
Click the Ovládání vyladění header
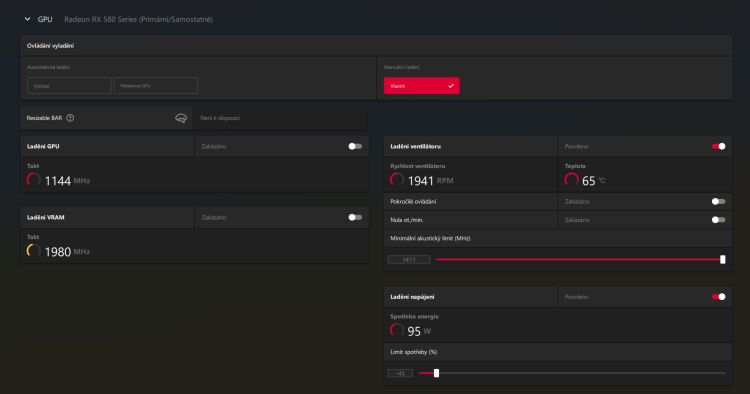(50, 45)
